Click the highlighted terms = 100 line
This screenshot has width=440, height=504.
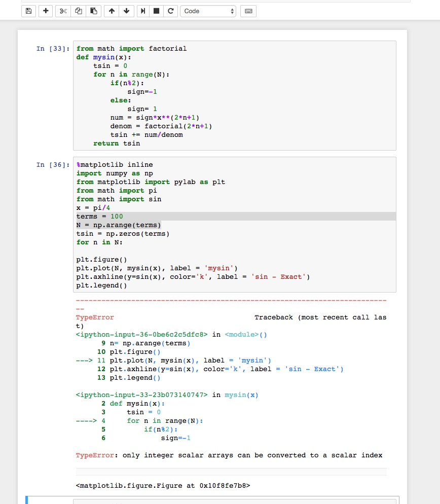[152, 216]
